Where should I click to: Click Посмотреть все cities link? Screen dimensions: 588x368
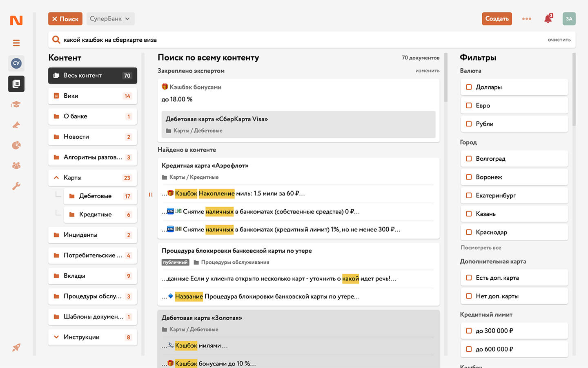pyautogui.click(x=481, y=248)
